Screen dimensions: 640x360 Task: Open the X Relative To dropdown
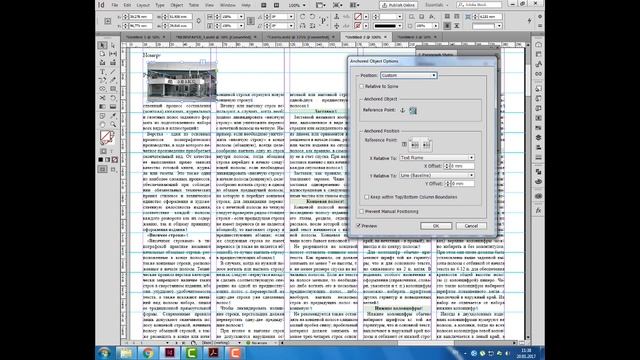(437, 158)
